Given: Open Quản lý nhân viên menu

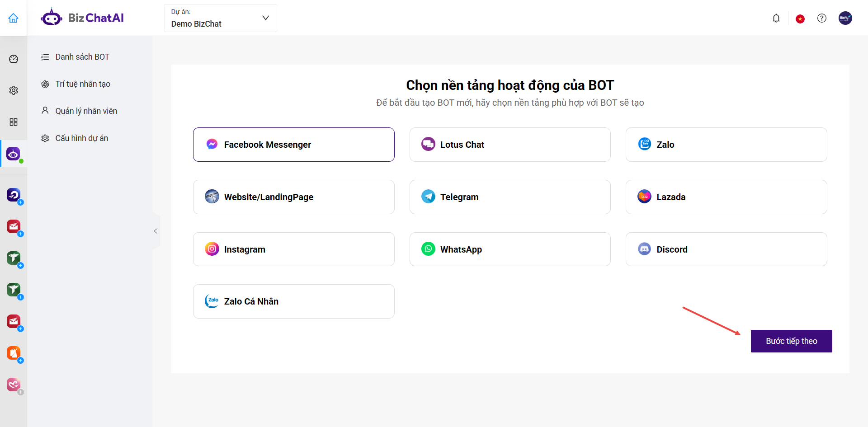Looking at the screenshot, I should pos(86,111).
